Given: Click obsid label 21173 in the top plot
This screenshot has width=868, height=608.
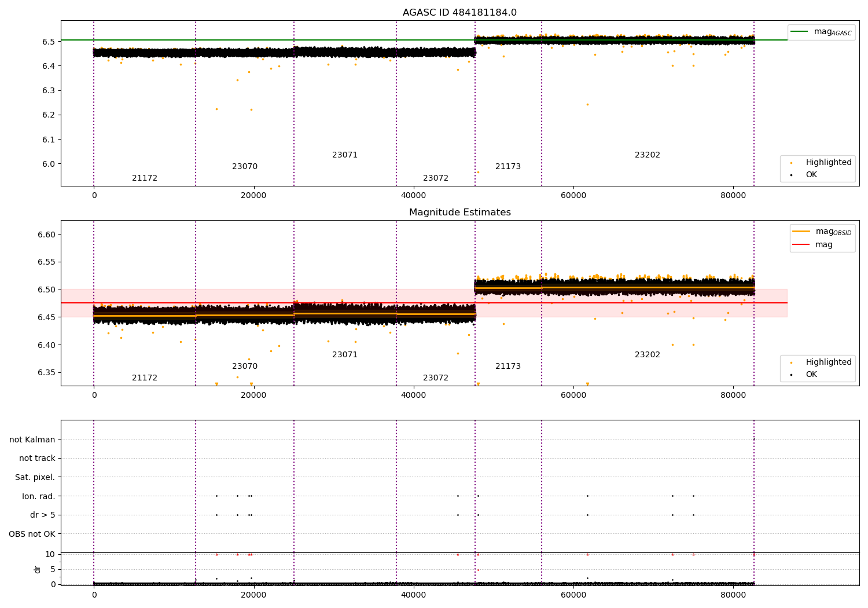Looking at the screenshot, I should point(508,167).
